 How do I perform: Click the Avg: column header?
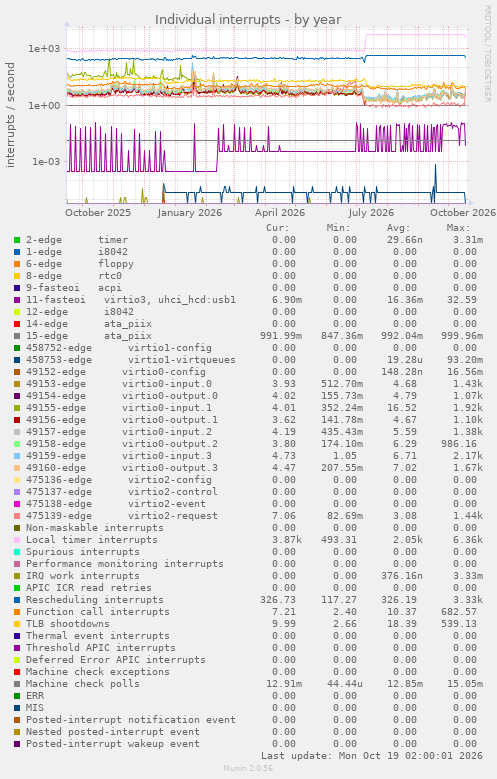pyautogui.click(x=399, y=228)
